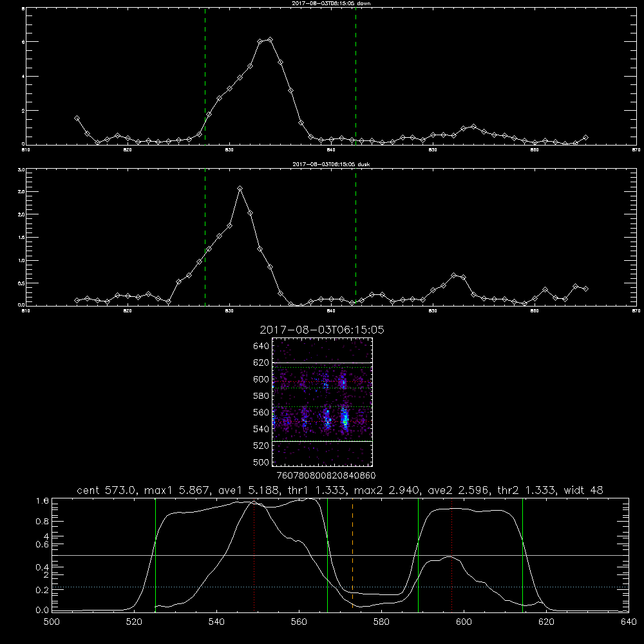Click the green vertical line at 525 in bottom plot
The height and width of the screenshot is (644, 644).
coord(155,554)
